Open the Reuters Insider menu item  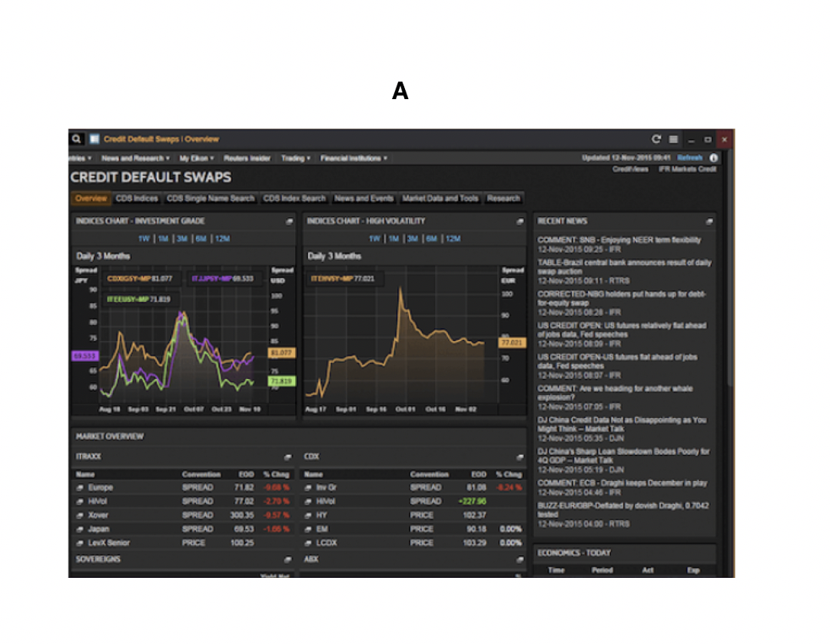(x=247, y=158)
